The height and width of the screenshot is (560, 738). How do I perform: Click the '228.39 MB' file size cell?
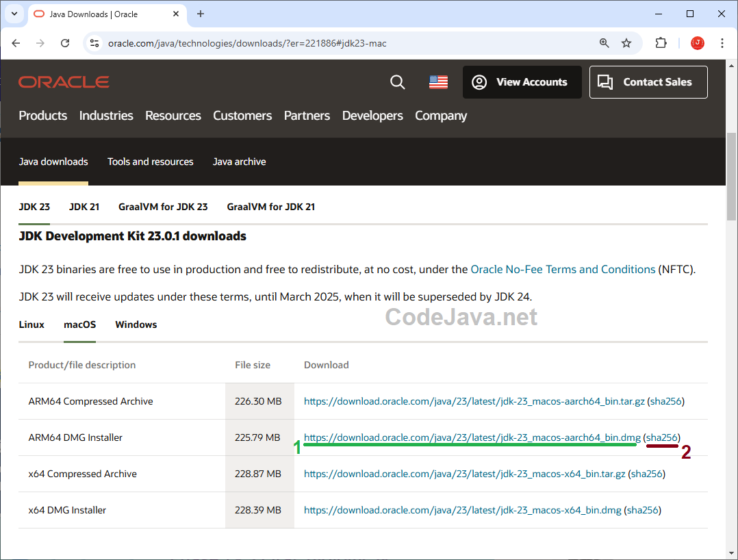click(x=260, y=510)
